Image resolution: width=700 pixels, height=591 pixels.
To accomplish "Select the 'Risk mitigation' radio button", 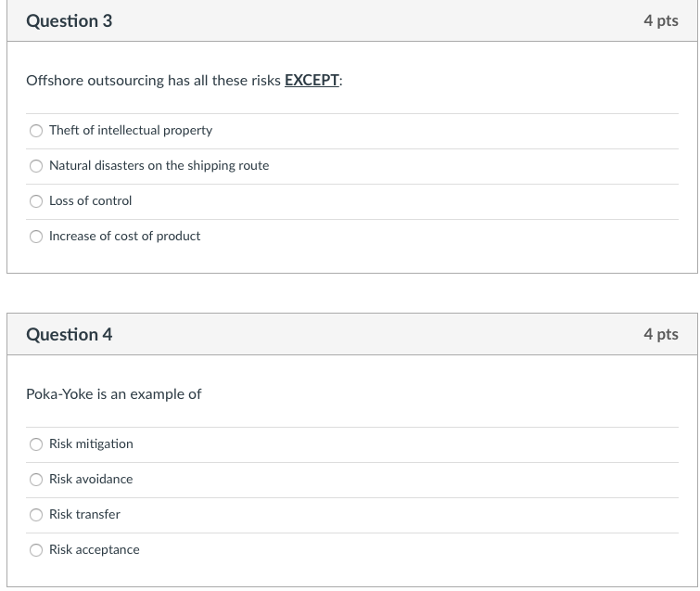I will tap(36, 444).
